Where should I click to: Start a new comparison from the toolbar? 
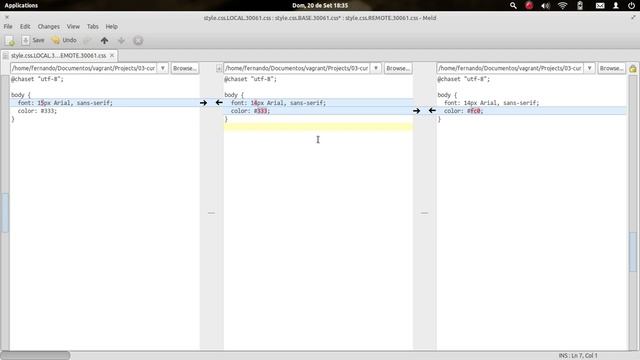(x=10, y=40)
